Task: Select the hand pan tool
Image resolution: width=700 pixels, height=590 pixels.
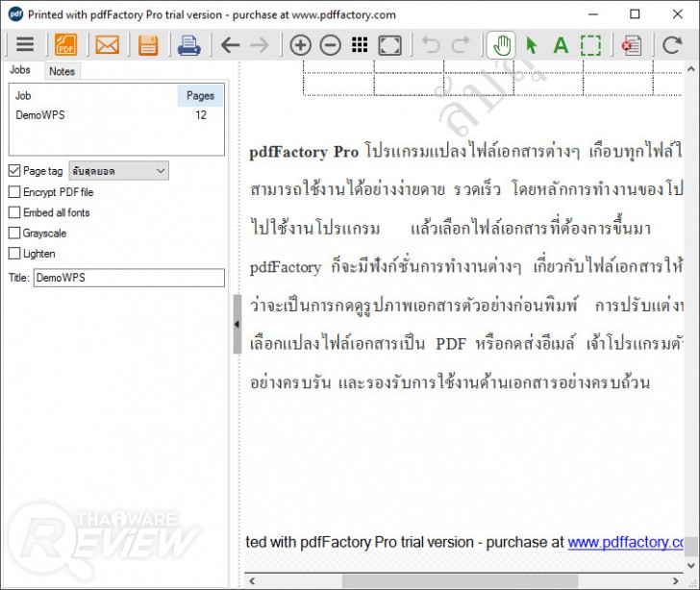Action: coord(501,45)
